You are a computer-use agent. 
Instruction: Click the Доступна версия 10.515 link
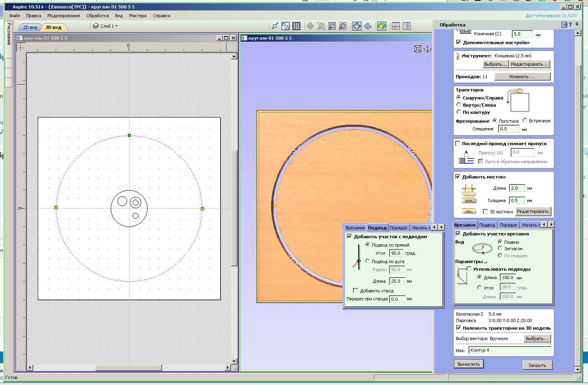[x=551, y=16]
